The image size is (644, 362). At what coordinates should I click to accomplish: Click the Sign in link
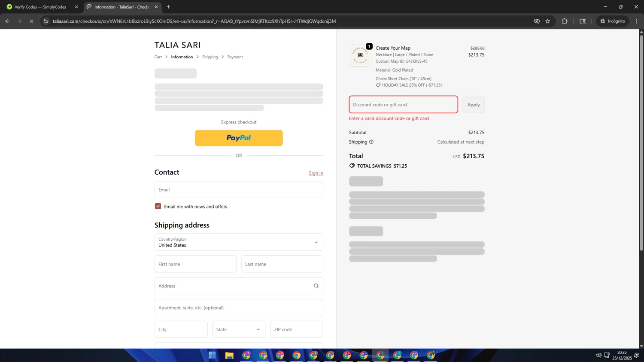[x=316, y=173]
